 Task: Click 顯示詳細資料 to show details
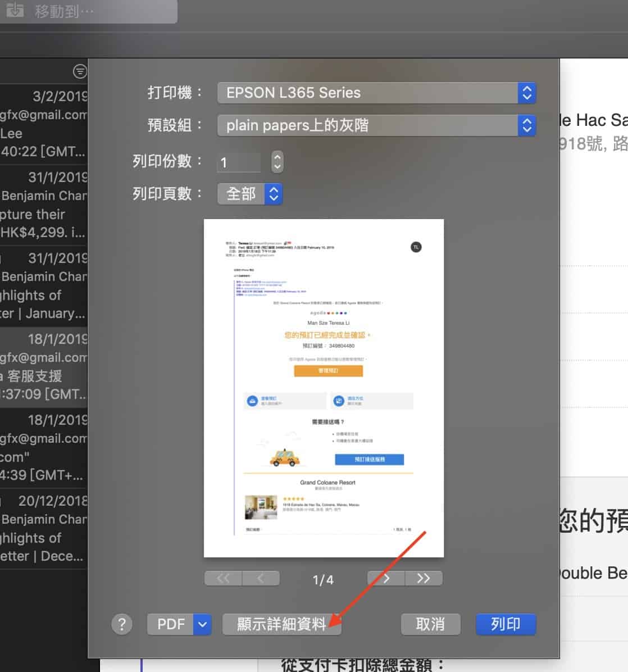281,624
